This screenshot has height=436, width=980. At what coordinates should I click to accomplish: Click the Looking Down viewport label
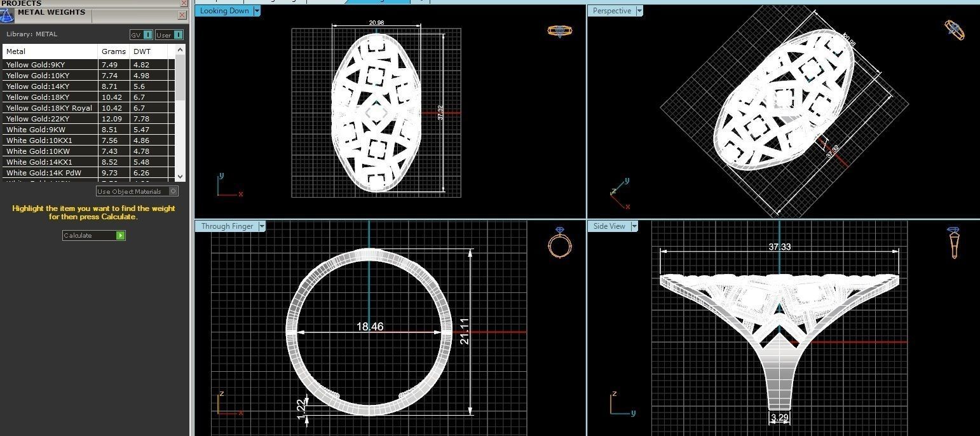tap(224, 11)
